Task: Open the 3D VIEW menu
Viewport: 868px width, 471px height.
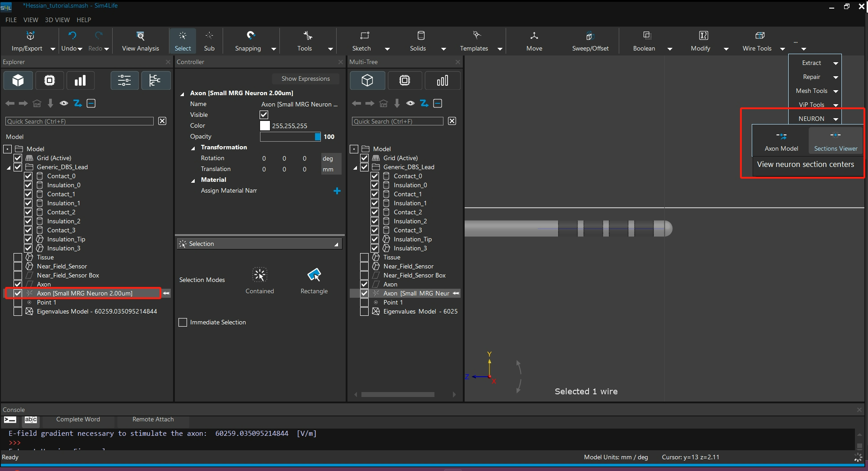Action: pos(57,20)
